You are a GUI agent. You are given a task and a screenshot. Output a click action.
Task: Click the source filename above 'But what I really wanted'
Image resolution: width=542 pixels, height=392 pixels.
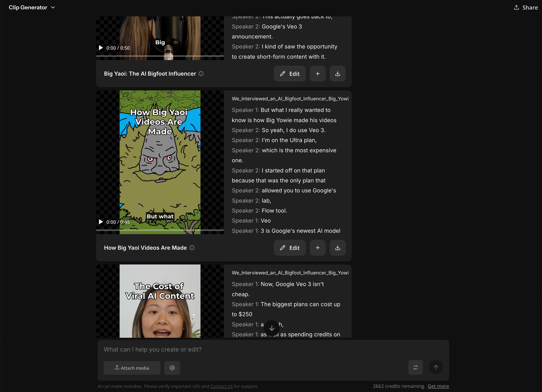point(290,99)
